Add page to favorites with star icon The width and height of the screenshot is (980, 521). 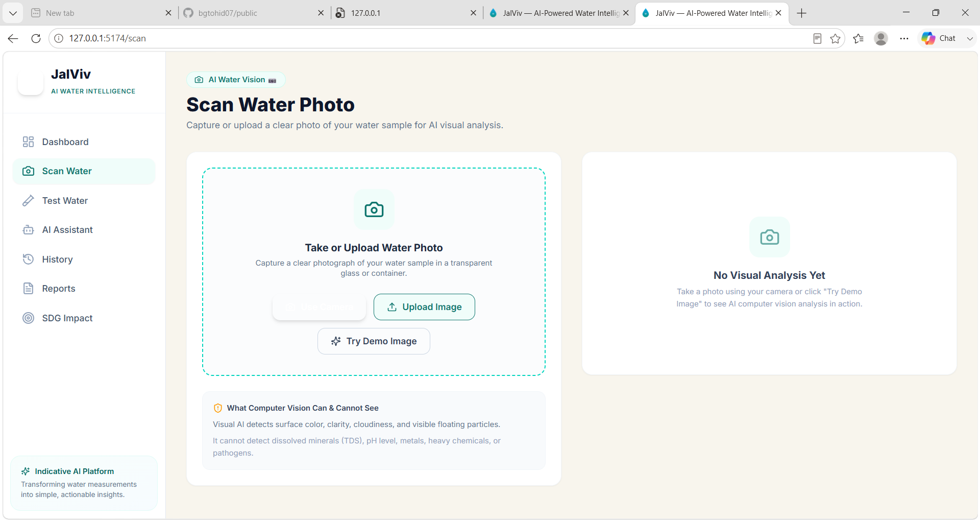coord(835,38)
